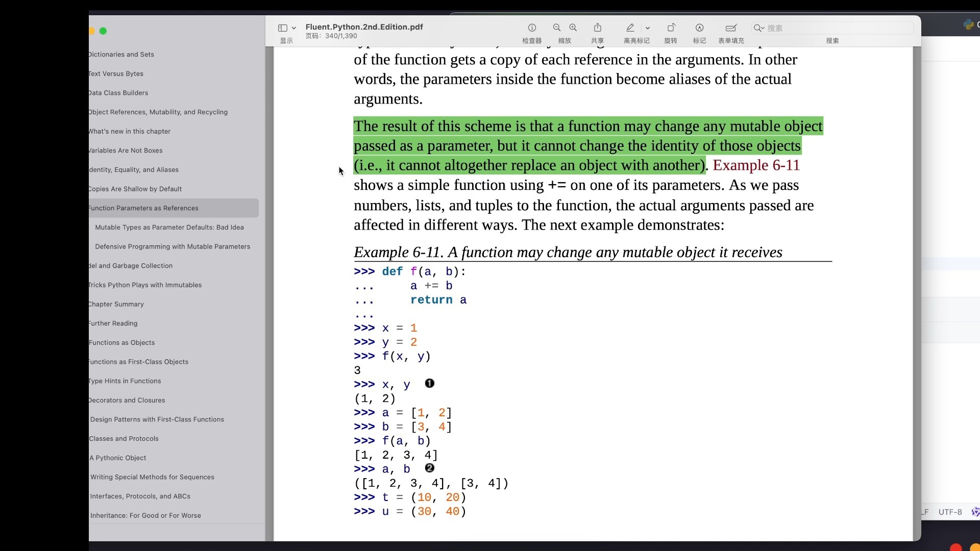The width and height of the screenshot is (980, 551).
Task: Rotate the page with the rotate icon
Action: coord(671,28)
